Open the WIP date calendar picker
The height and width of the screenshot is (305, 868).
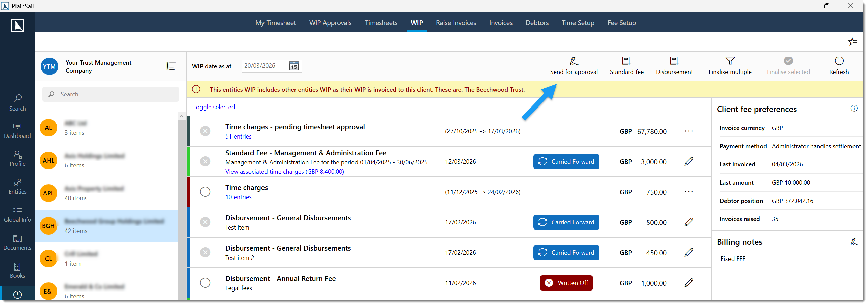click(294, 66)
